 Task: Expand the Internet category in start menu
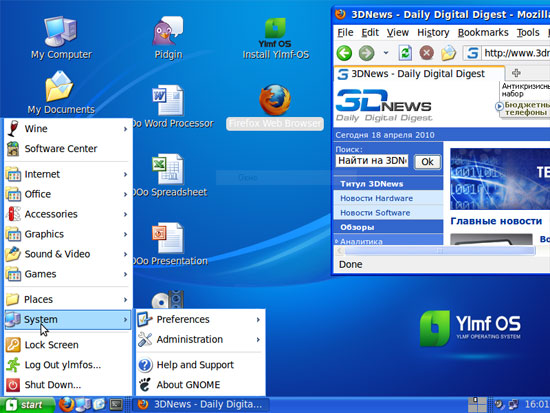(68, 174)
